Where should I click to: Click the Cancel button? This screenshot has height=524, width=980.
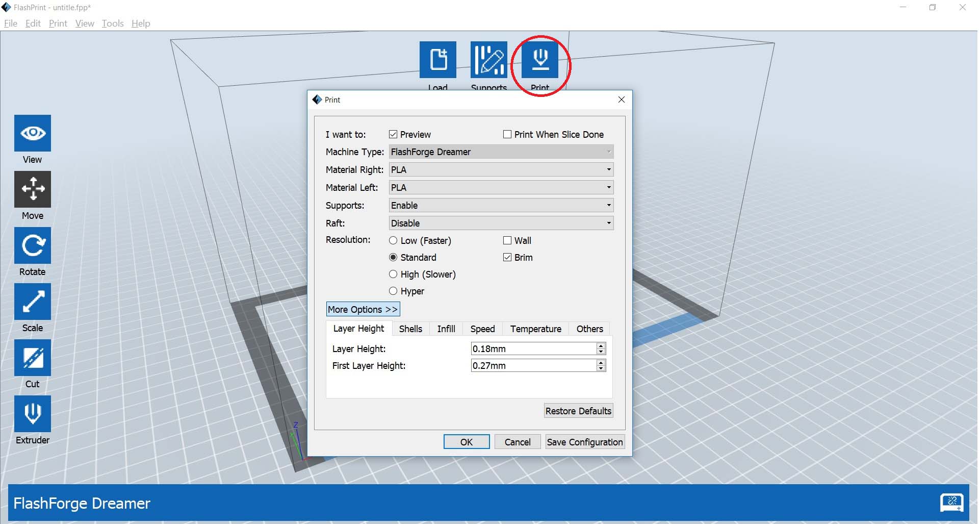pos(518,442)
